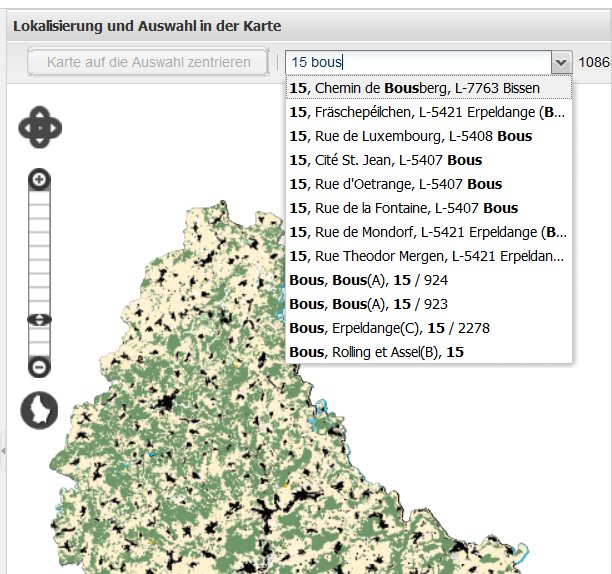This screenshot has height=574, width=612.
Task: Choose parcel 'Bous, Bous(A), 15 / 924'
Action: coord(367,280)
